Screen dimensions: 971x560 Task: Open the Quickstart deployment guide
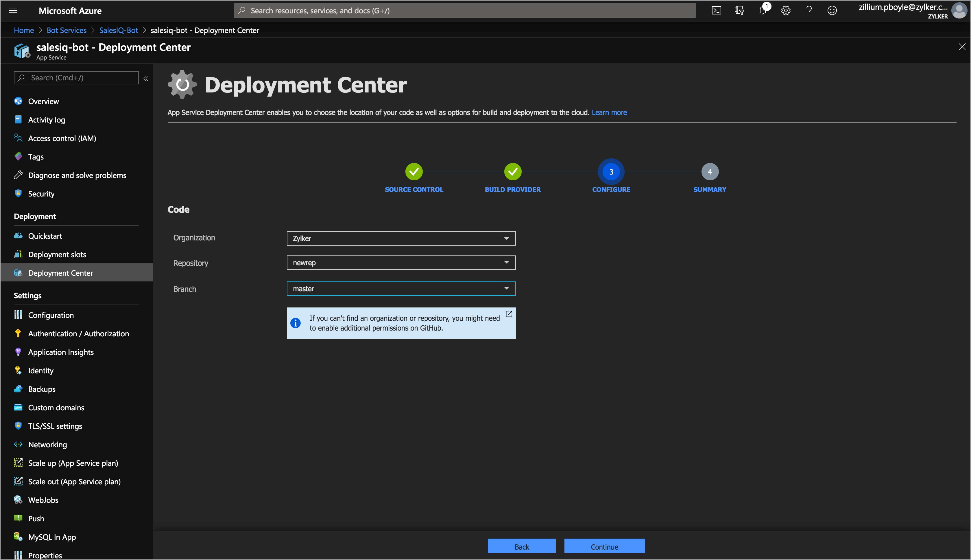pyautogui.click(x=45, y=236)
